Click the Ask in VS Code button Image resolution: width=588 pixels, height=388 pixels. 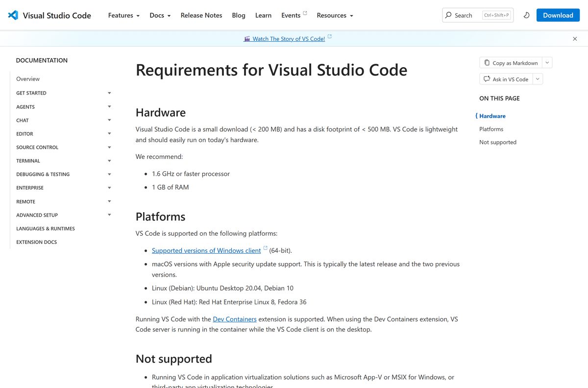click(x=506, y=79)
